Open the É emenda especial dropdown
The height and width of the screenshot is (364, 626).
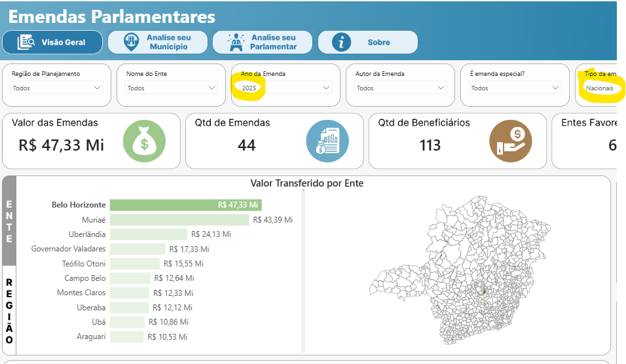[515, 88]
